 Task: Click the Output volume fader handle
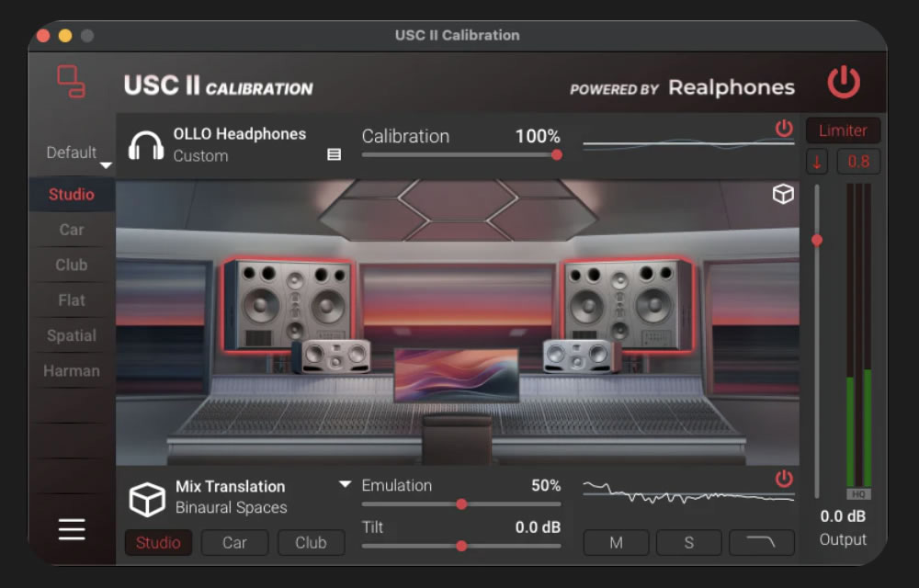(817, 240)
